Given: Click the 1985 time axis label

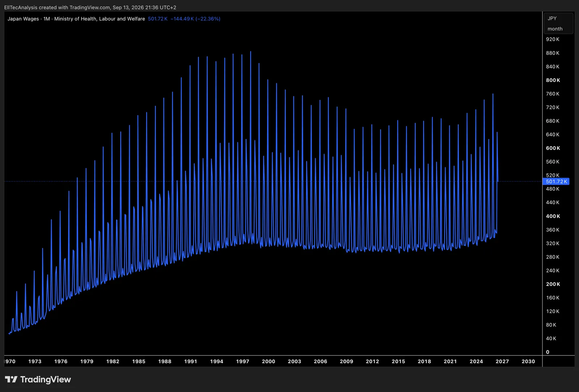Looking at the screenshot, I should point(139,362).
